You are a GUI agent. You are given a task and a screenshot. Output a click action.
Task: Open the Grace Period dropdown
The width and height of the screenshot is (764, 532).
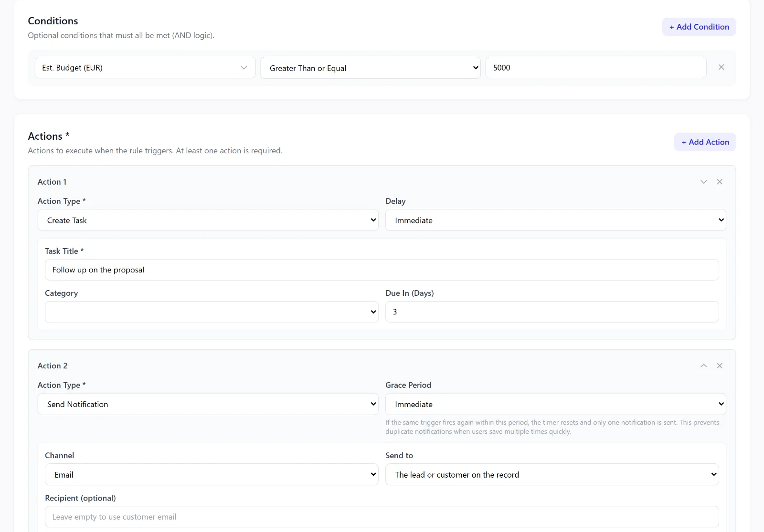[x=556, y=404]
